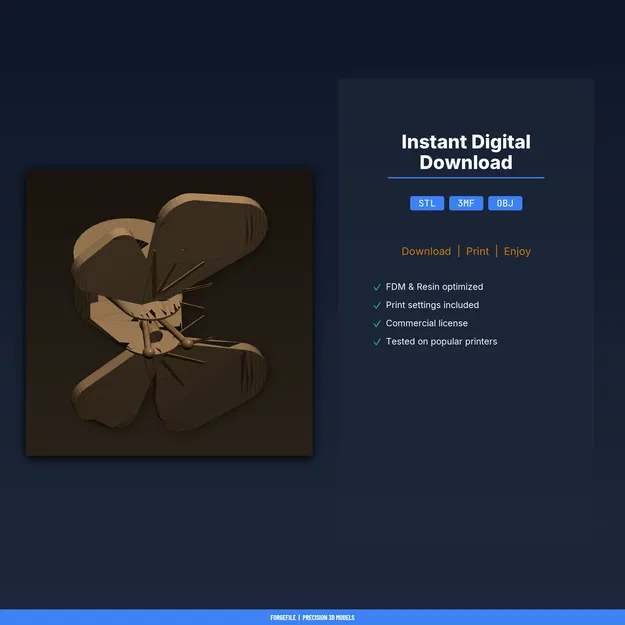This screenshot has width=625, height=625.
Task: Open the butterfly 3D model preview image
Action: pyautogui.click(x=169, y=313)
